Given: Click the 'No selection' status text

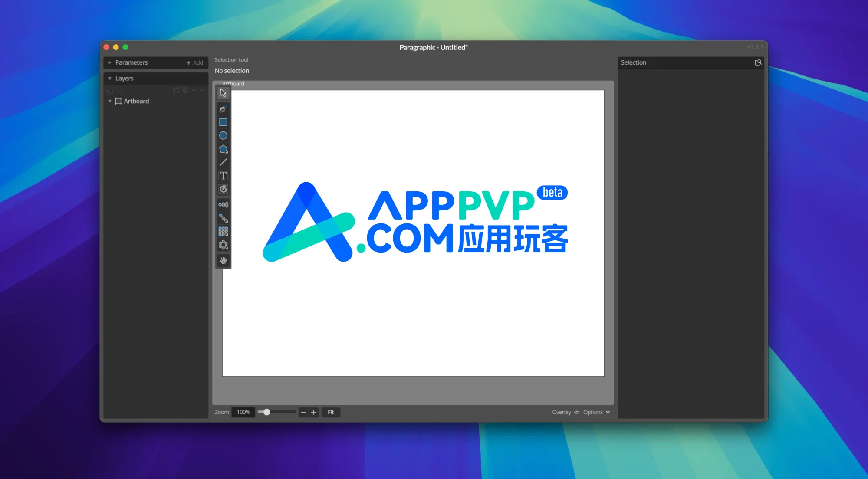Looking at the screenshot, I should click(x=232, y=71).
